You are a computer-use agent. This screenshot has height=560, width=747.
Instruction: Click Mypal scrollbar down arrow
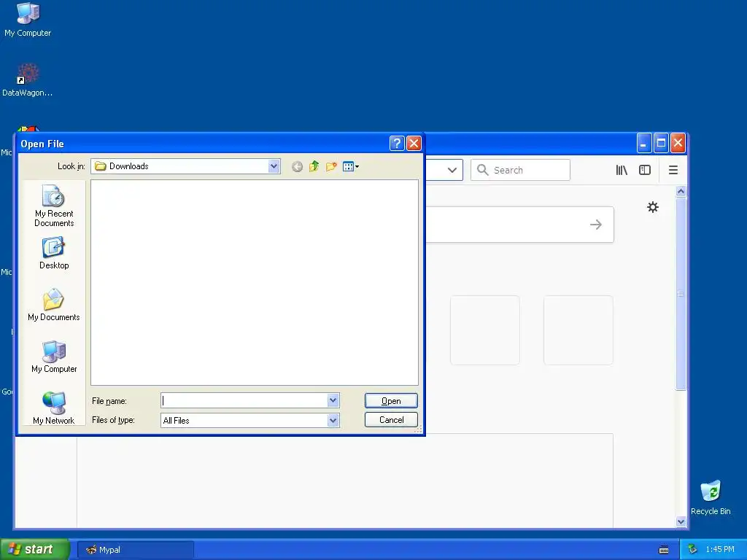[x=681, y=522]
